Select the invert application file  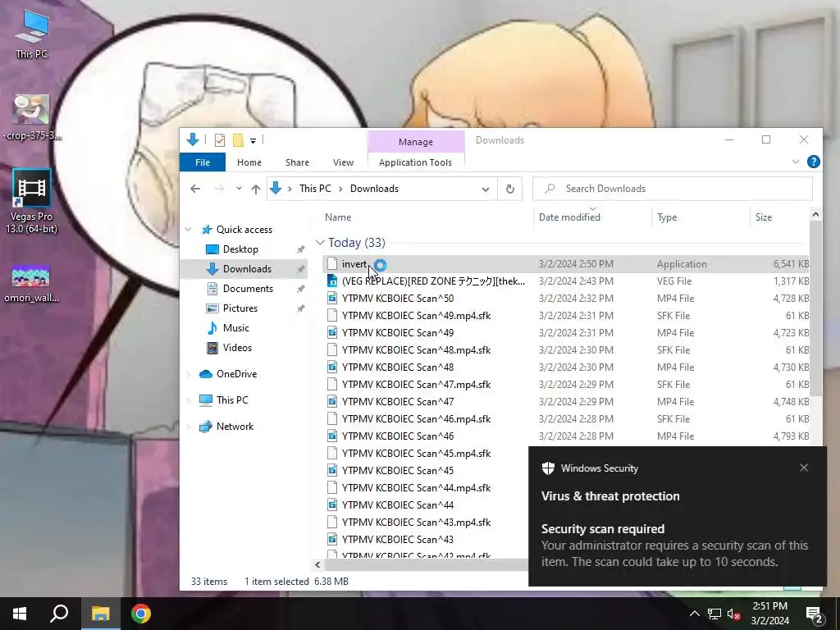point(565,264)
